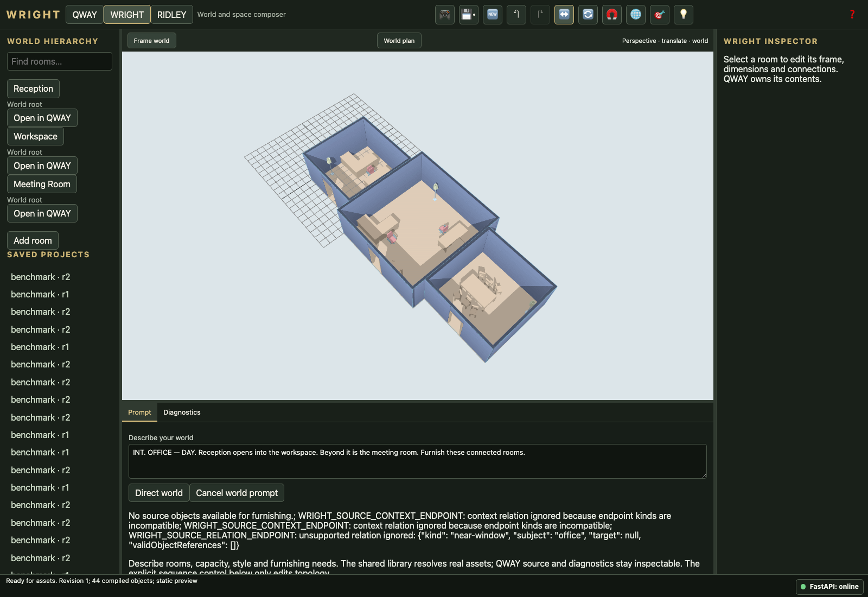
Task: Click the Find rooms search field
Action: [x=60, y=61]
